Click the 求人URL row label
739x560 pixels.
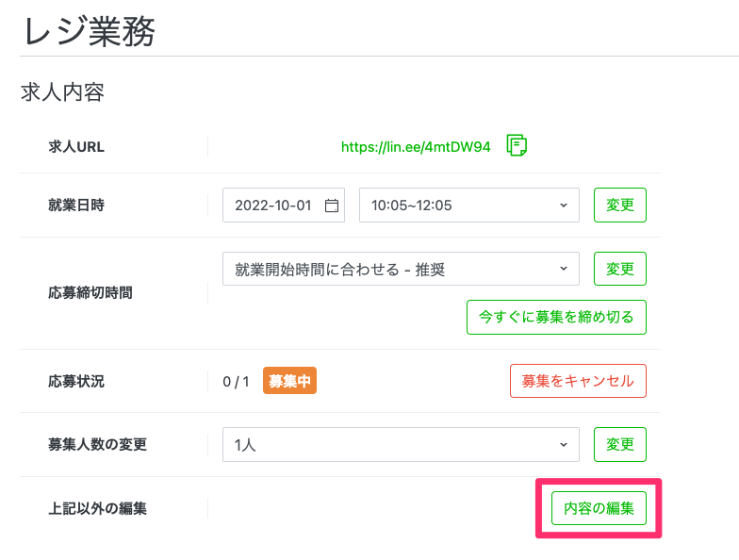[76, 147]
